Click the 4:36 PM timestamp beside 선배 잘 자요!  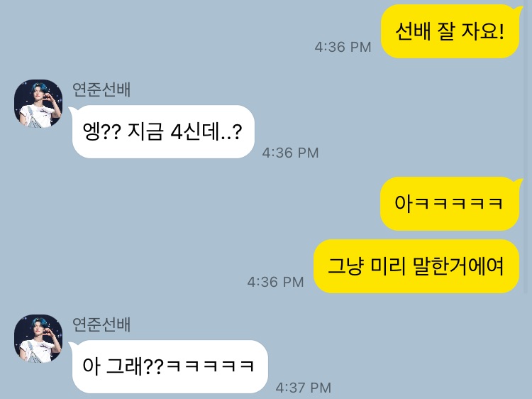[343, 47]
